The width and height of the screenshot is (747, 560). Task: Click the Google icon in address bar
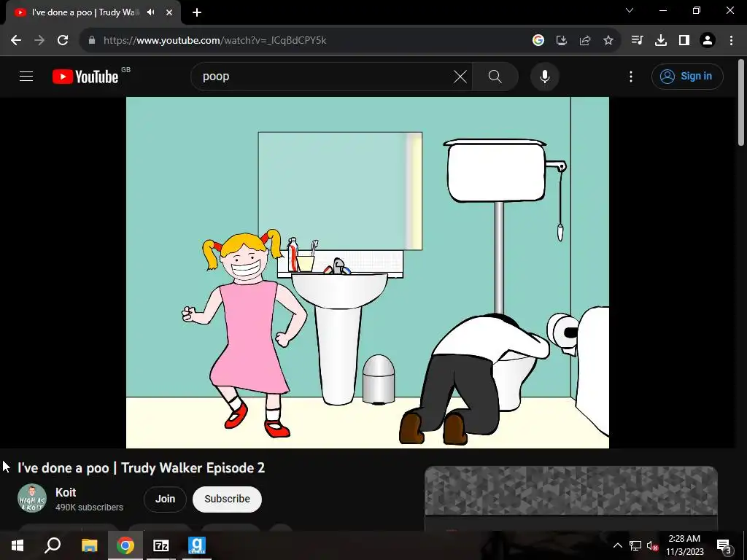tap(538, 41)
